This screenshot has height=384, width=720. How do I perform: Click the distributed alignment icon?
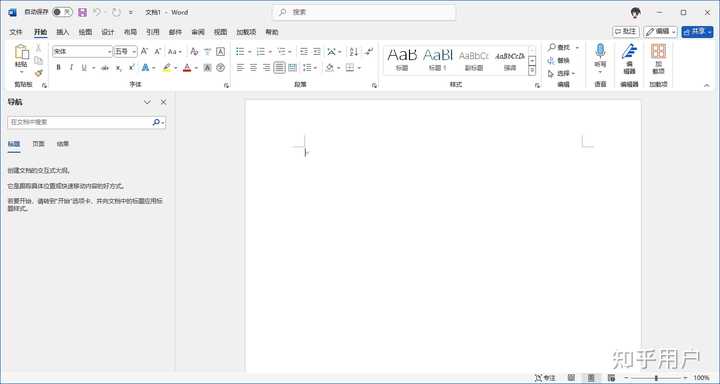click(x=292, y=68)
